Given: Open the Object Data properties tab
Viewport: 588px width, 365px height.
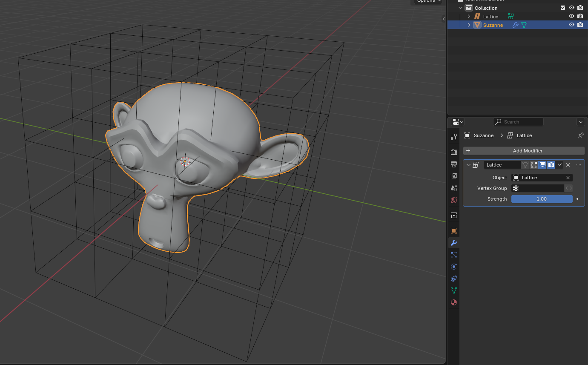Looking at the screenshot, I should (454, 290).
